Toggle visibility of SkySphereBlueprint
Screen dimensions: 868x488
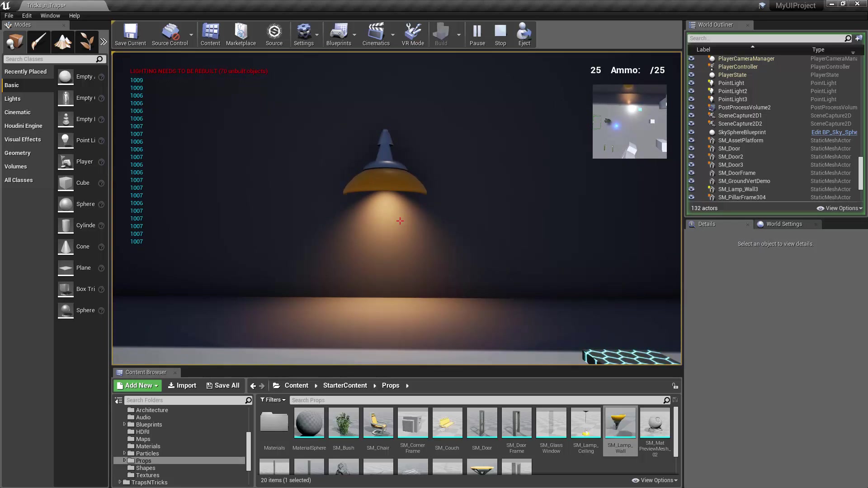[692, 132]
